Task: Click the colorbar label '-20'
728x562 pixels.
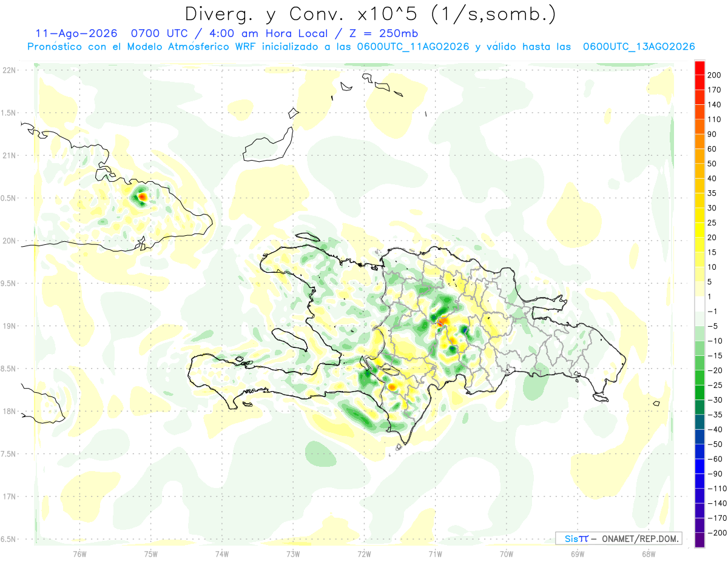Action: 716,370
